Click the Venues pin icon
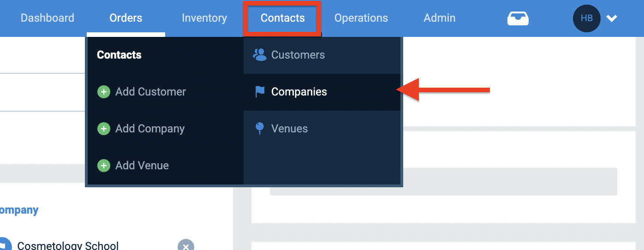 pos(260,129)
